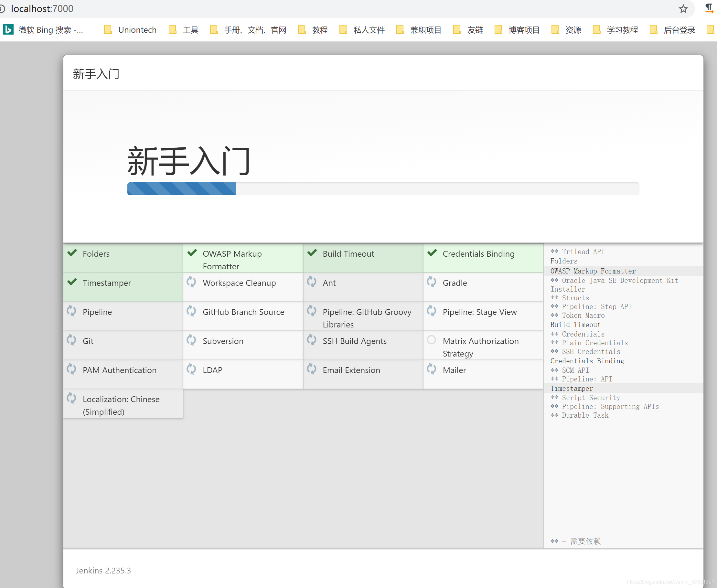Viewport: 717px width, 588px height.
Task: Click the Jenkins 2.235.3 version text
Action: (x=103, y=571)
